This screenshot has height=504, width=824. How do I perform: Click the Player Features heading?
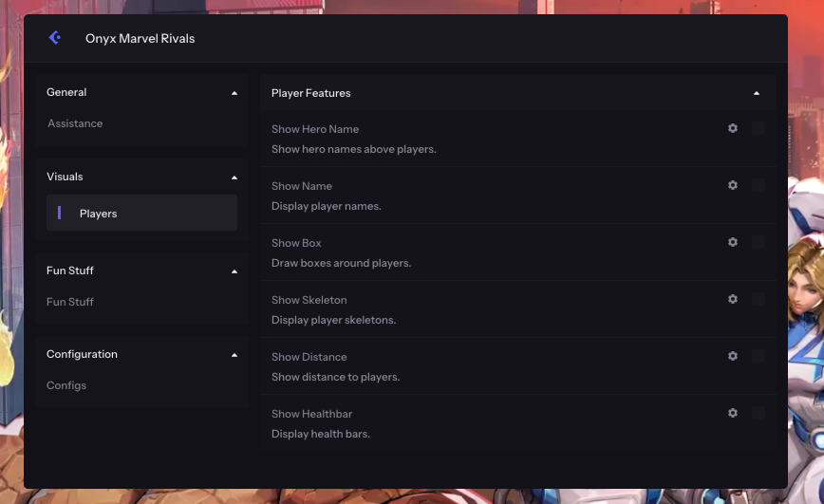(x=311, y=93)
